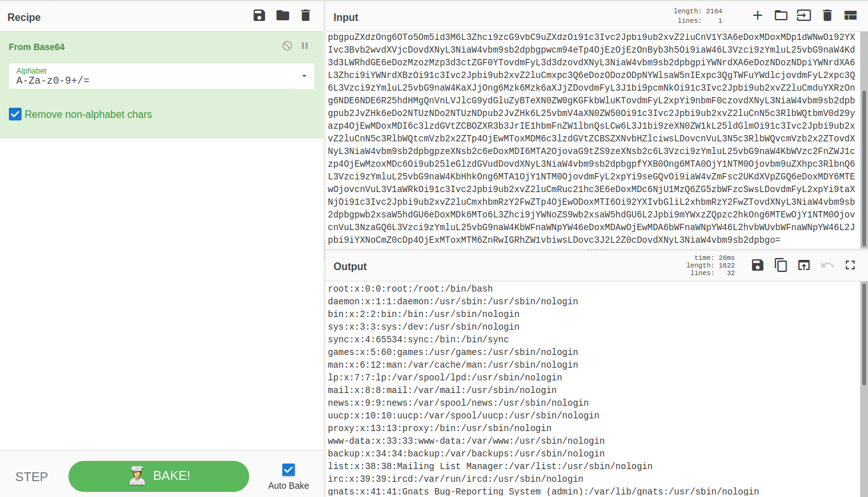The height and width of the screenshot is (497, 868).
Task: Toggle the Auto Bake checkbox
Action: coord(288,470)
